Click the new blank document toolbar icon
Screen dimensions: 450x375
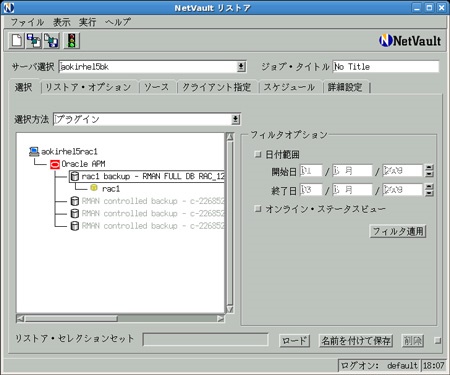[x=17, y=41]
